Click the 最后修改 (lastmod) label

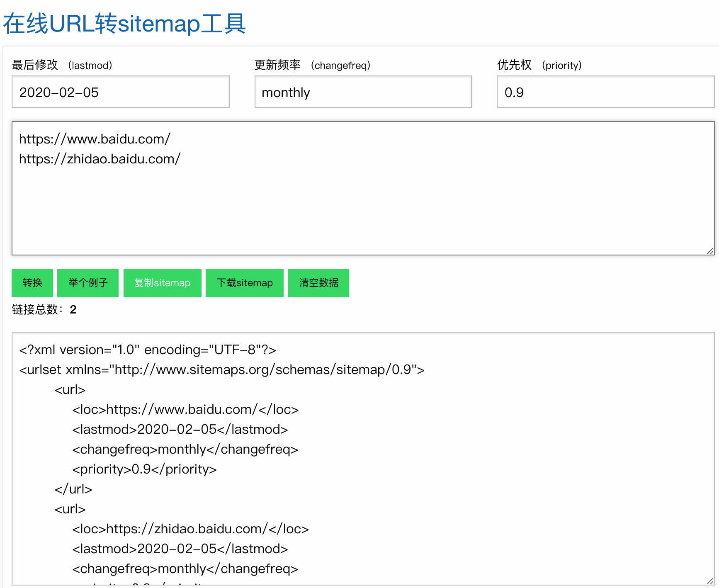62,65
